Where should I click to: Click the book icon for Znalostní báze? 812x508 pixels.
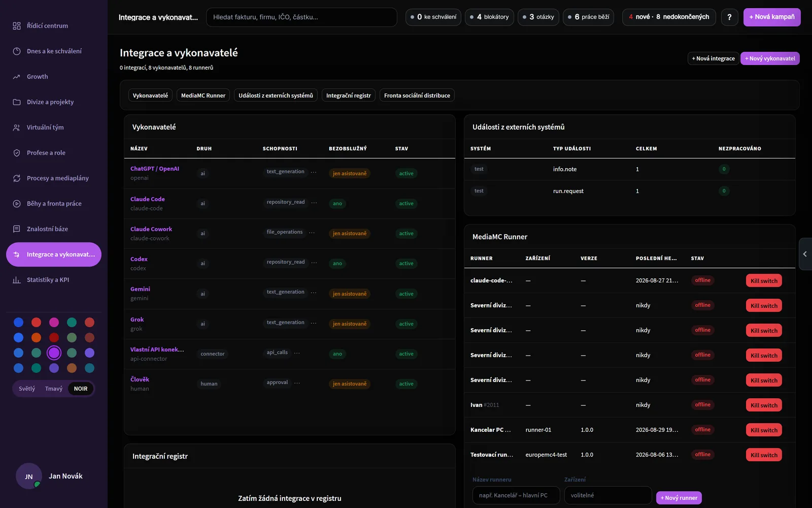coord(17,229)
